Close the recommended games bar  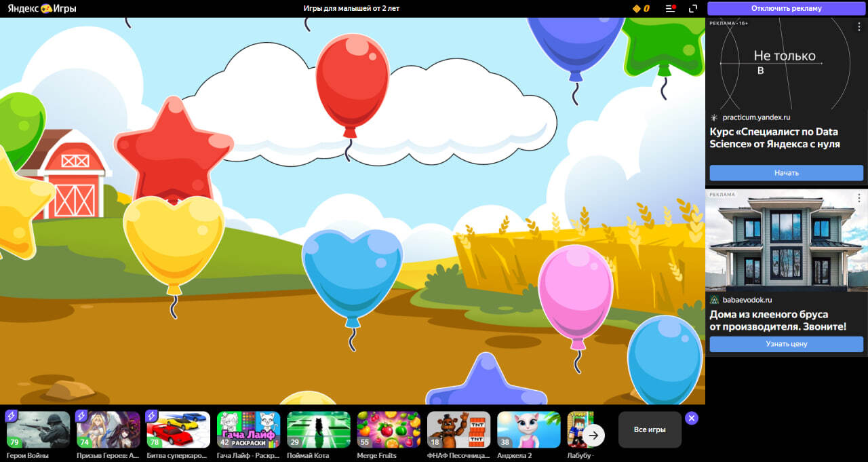pos(691,418)
